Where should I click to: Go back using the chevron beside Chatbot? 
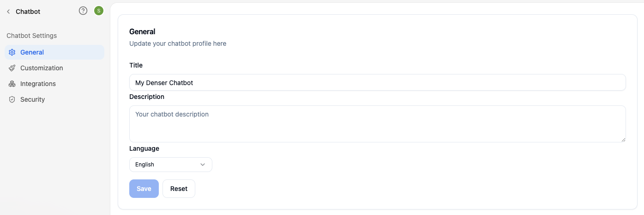pyautogui.click(x=8, y=12)
